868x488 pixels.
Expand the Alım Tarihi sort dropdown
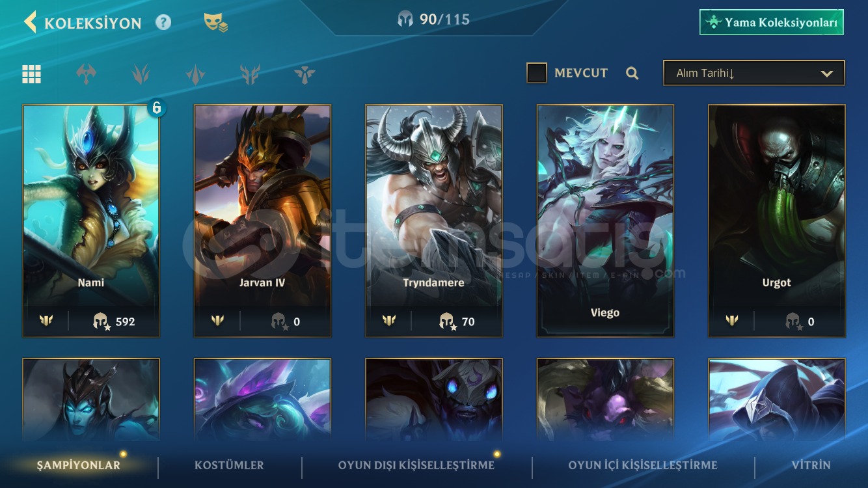pos(753,73)
